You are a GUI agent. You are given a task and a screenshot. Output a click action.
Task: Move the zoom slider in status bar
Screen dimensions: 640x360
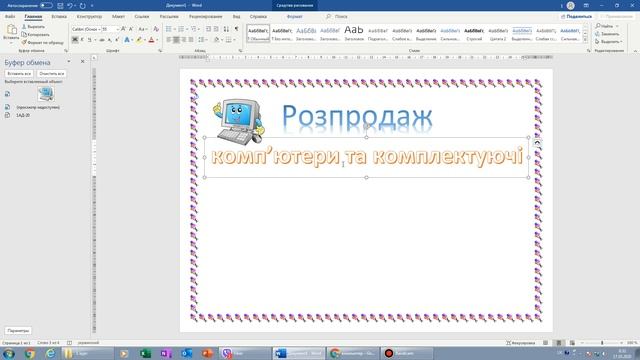pos(602,343)
